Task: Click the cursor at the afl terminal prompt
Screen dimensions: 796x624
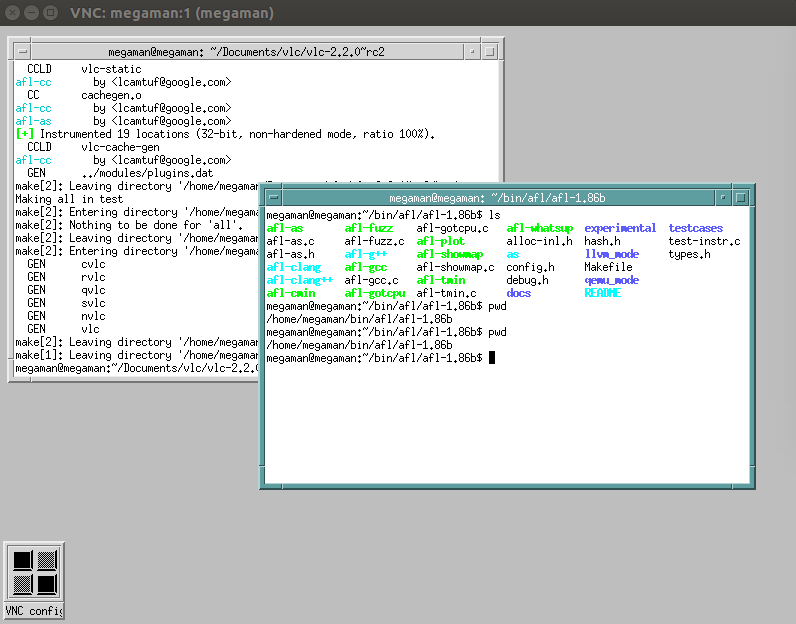Action: [491, 357]
